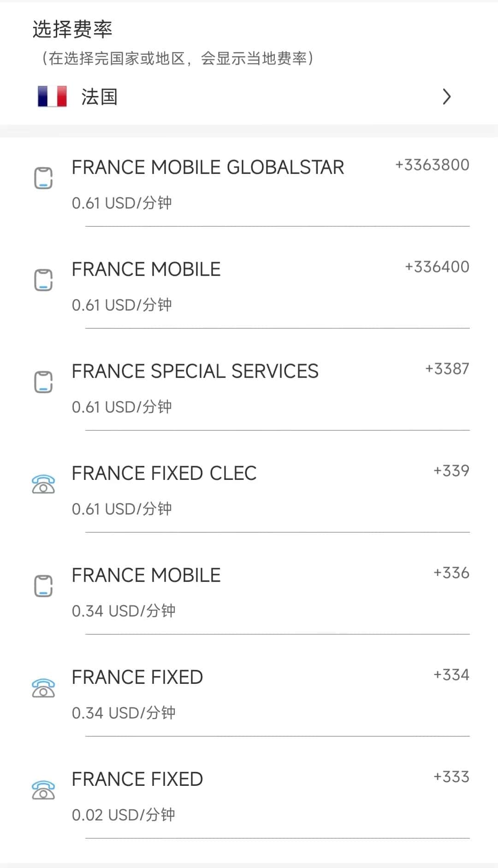Click the French flag icon

[52, 96]
